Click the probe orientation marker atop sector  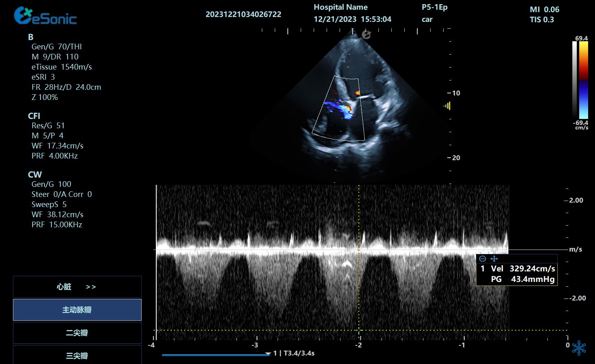coord(366,35)
